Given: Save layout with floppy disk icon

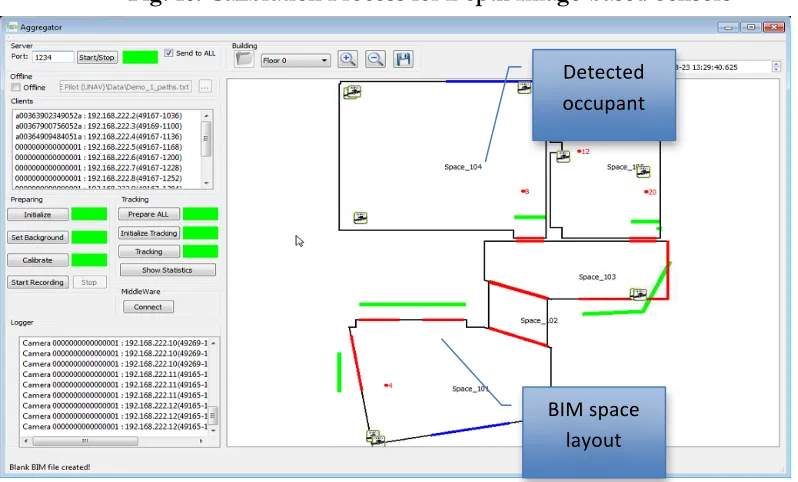Looking at the screenshot, I should tap(403, 59).
